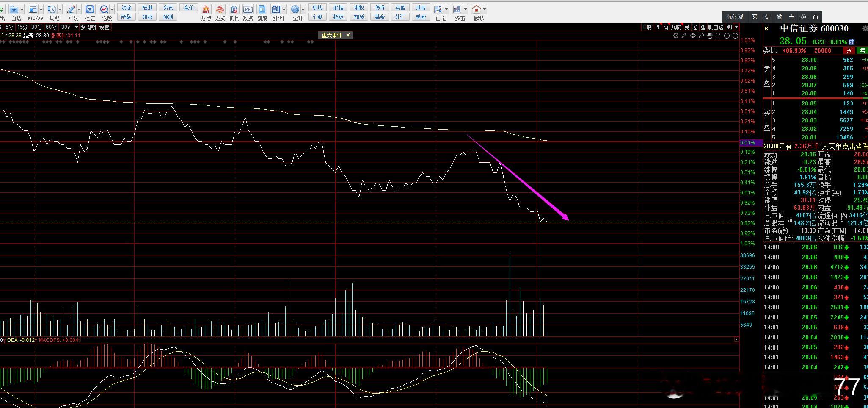The image size is (868, 408).
Task: Expand the 自选 dropdown arrow
Action: click(x=22, y=9)
